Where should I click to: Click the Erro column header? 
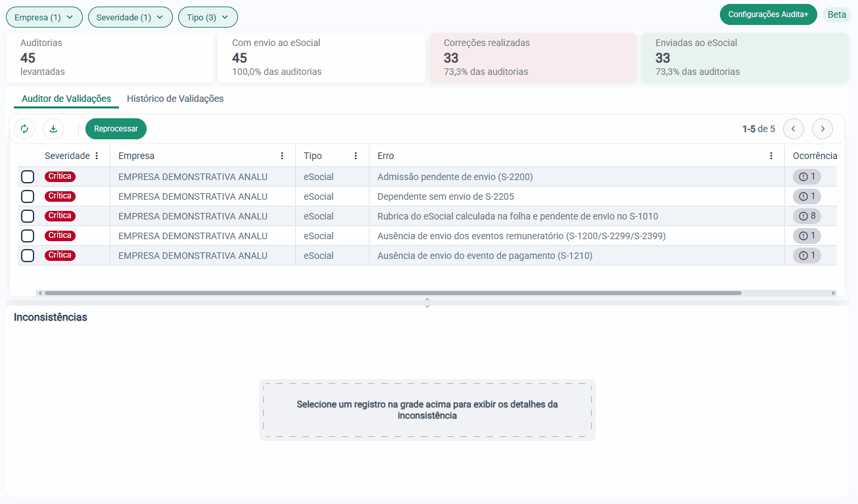coord(386,156)
